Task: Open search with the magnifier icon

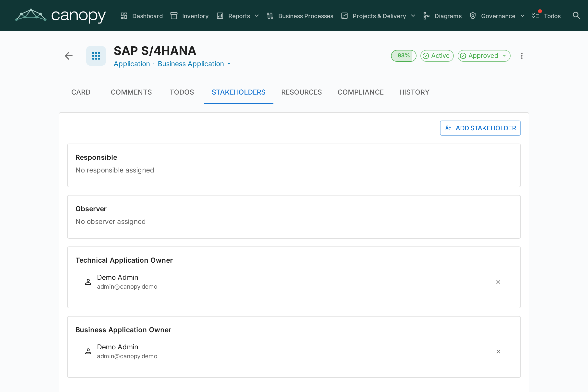Action: point(576,16)
